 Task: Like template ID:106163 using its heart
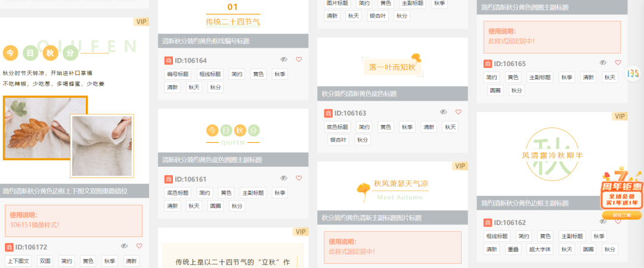coord(459,112)
